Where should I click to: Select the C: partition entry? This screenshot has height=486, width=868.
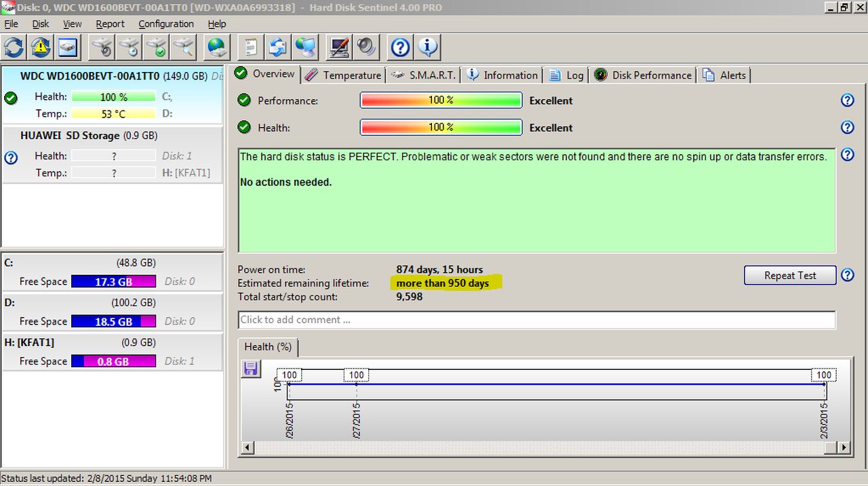coord(113,272)
